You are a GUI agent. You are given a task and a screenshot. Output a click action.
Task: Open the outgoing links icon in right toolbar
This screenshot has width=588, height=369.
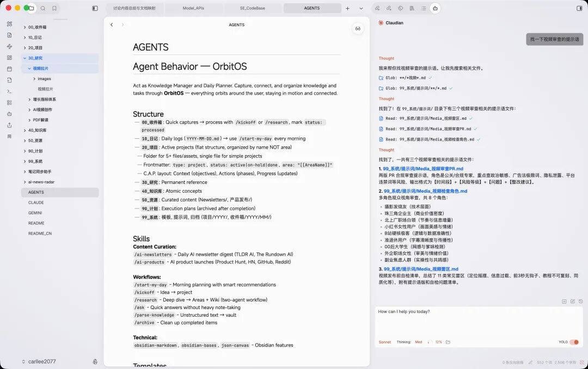tap(389, 8)
